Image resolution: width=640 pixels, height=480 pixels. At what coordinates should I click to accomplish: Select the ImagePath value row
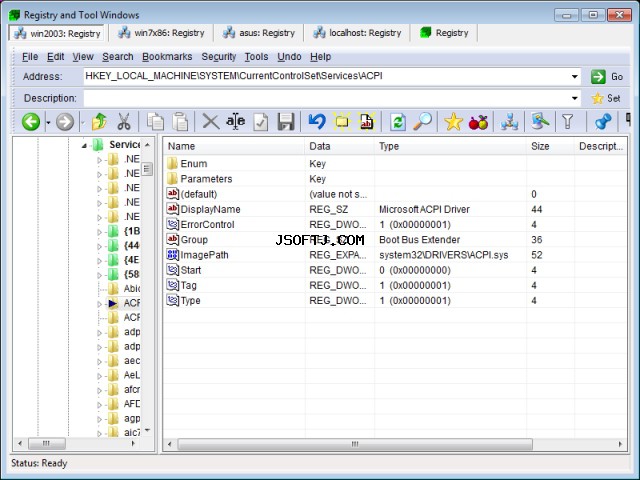[x=394, y=255]
